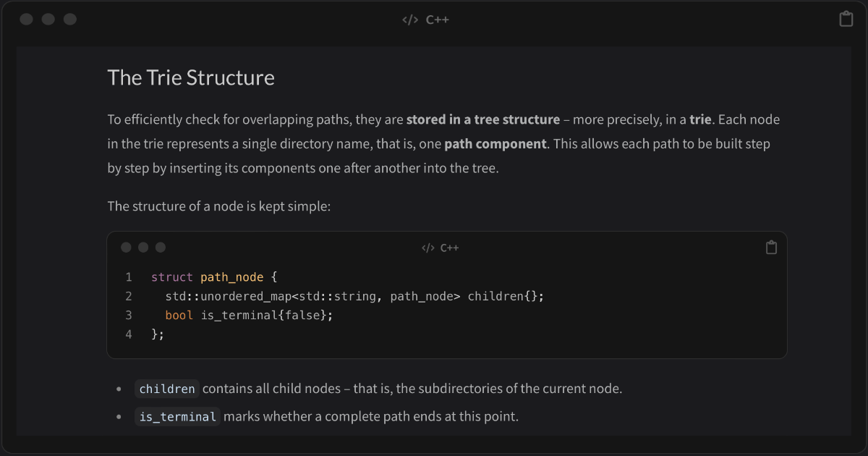The height and width of the screenshot is (456, 868).
Task: Click the bold phrase "stored in a tree structure"
Action: click(483, 119)
